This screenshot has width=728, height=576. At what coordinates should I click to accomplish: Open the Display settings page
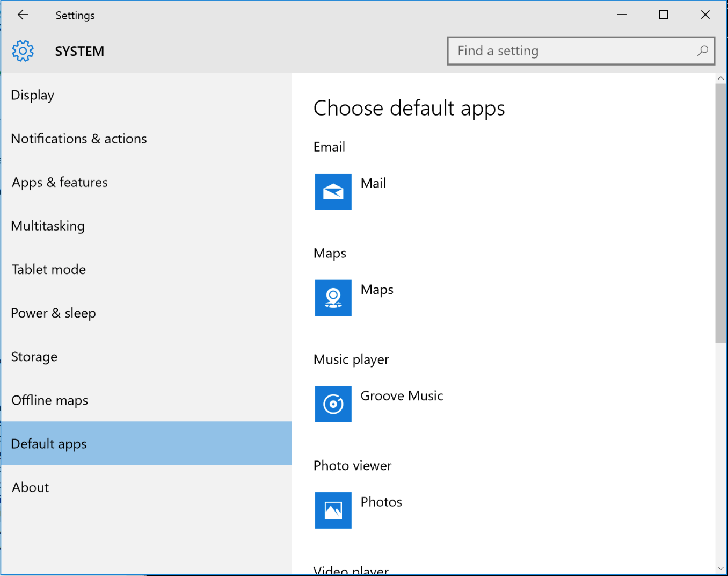coord(33,95)
